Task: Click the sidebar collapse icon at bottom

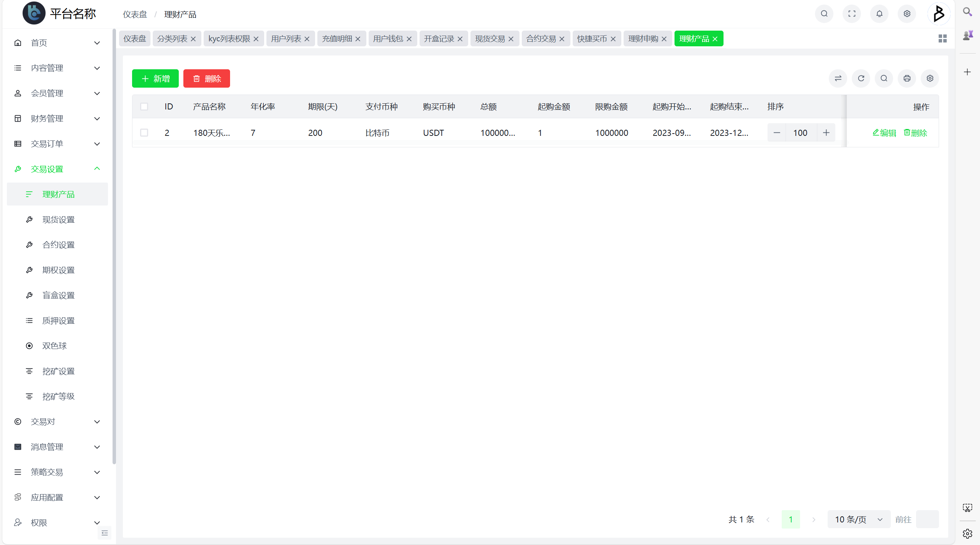Action: tap(105, 533)
